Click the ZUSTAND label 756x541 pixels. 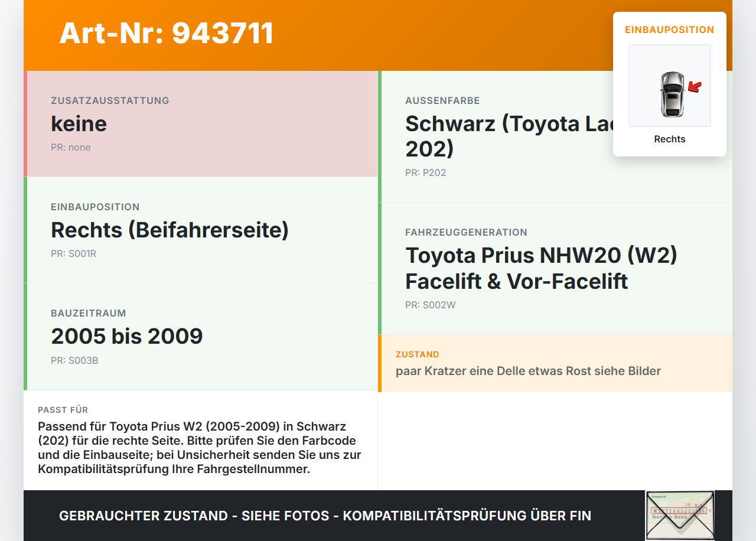point(418,354)
